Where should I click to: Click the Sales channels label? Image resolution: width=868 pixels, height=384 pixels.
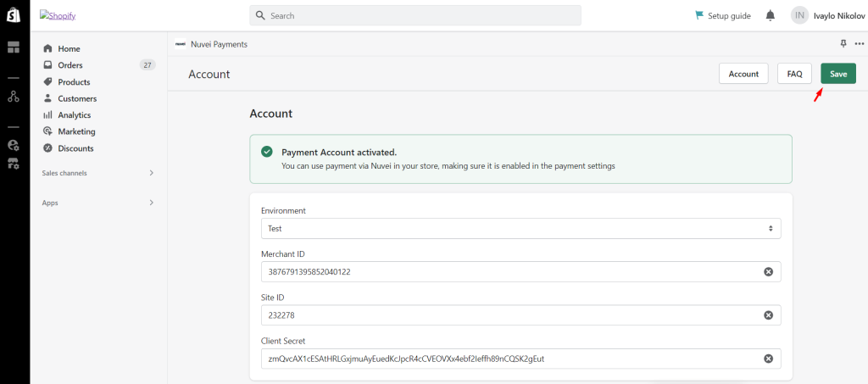click(64, 173)
